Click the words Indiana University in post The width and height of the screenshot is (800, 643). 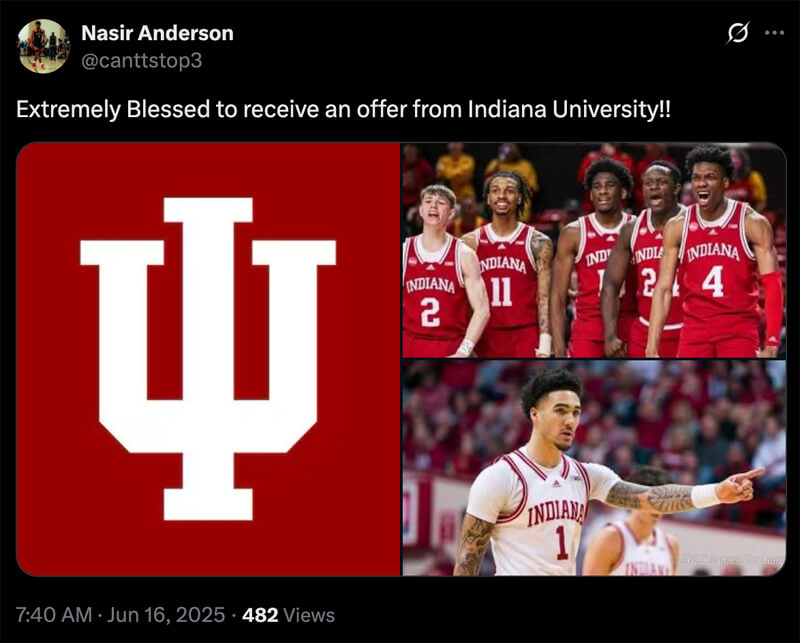point(563,109)
